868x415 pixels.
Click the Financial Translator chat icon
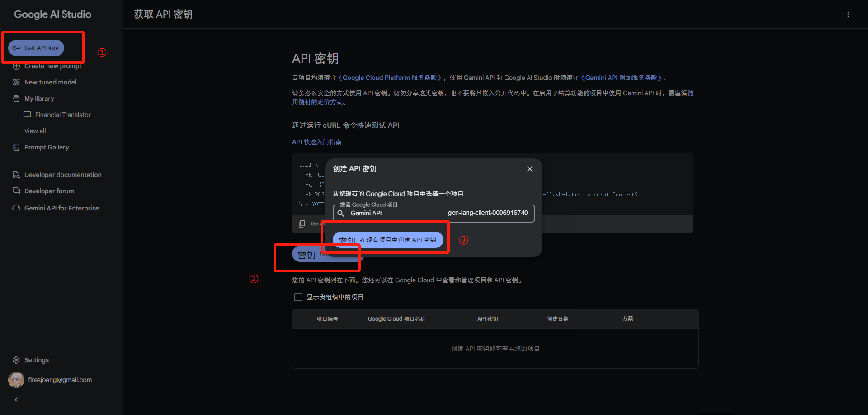click(x=27, y=115)
